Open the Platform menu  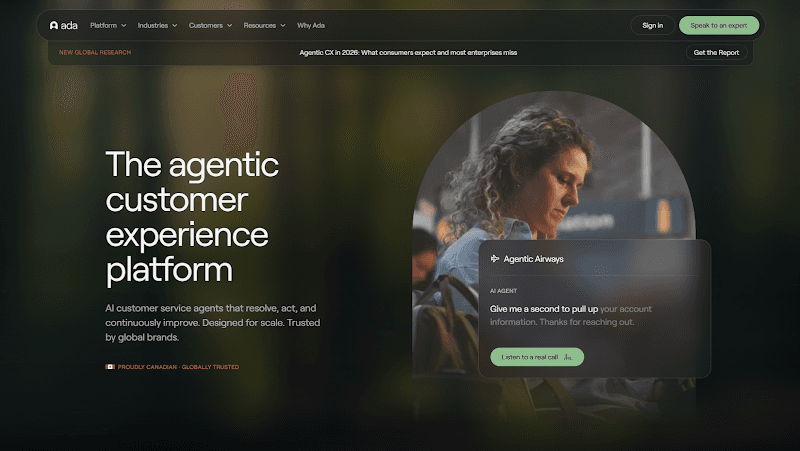104,26
